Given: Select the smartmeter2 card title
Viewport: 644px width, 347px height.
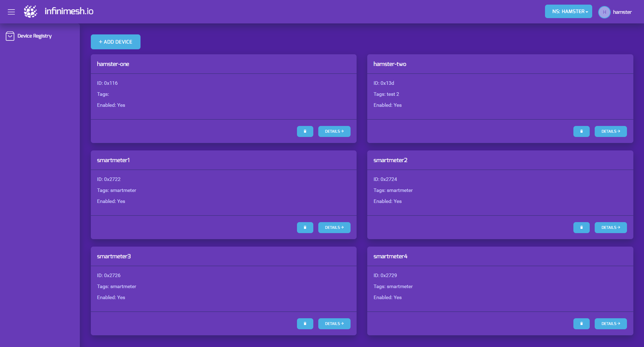Looking at the screenshot, I should (x=390, y=160).
